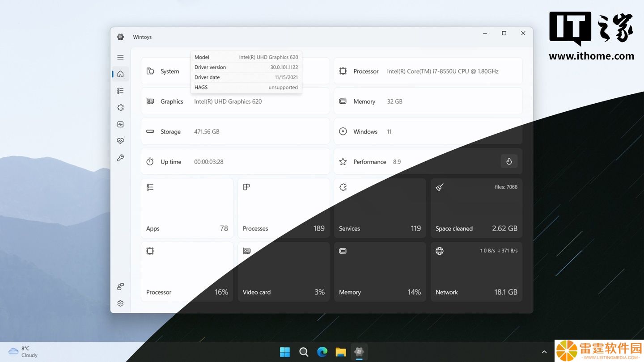Click the GPU icon on Video card tile
644x362 pixels.
click(246, 251)
